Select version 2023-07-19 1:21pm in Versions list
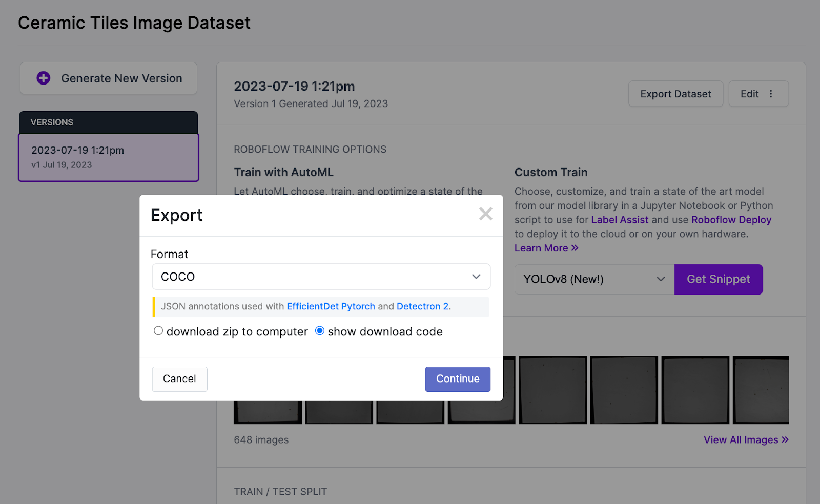Screen dimensions: 820x504 [x=109, y=157]
